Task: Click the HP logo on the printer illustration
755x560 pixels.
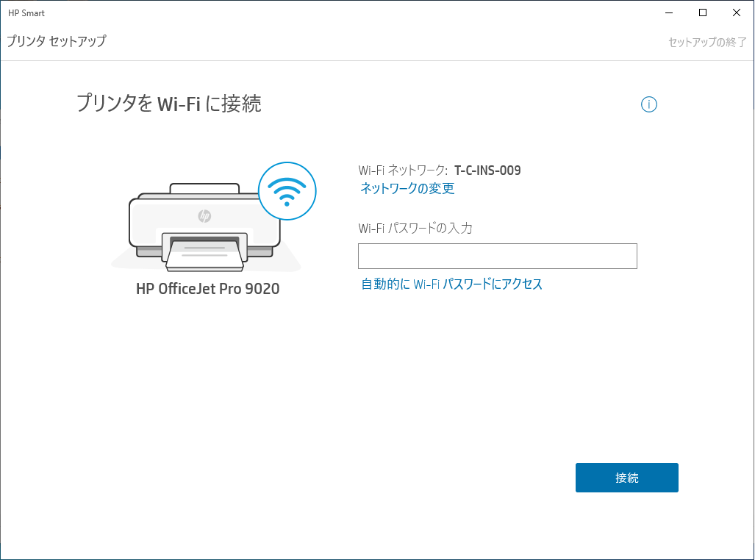Action: click(x=206, y=215)
